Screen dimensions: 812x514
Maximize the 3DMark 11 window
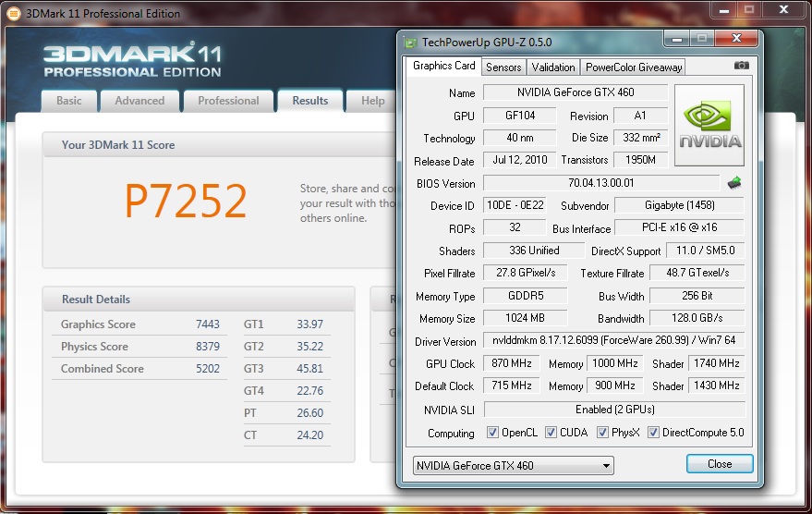(x=749, y=10)
